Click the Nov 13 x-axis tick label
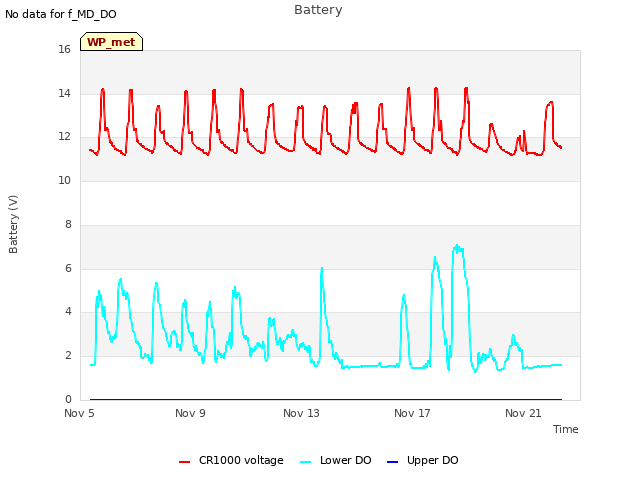This screenshot has width=640, height=480. (x=301, y=413)
